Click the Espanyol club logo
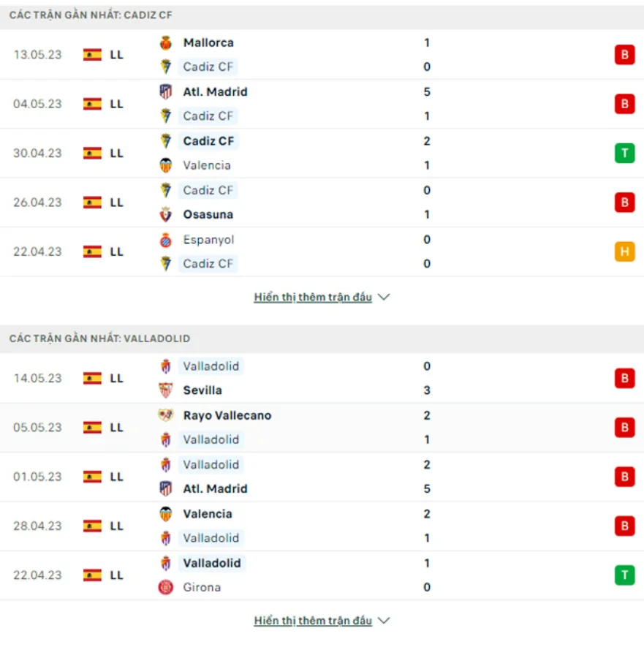The width and height of the screenshot is (644, 647). 164,239
